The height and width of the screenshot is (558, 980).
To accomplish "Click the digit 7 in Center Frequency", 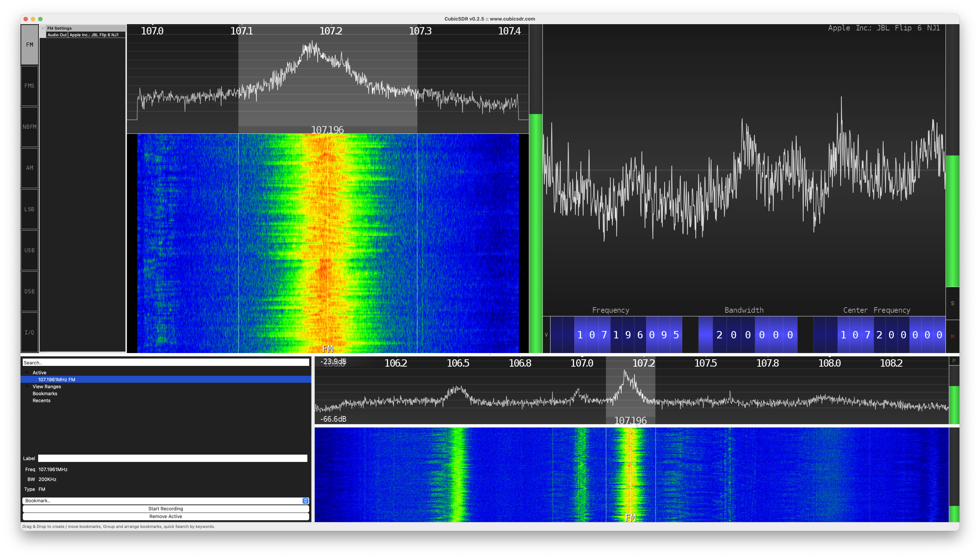I will [x=867, y=335].
